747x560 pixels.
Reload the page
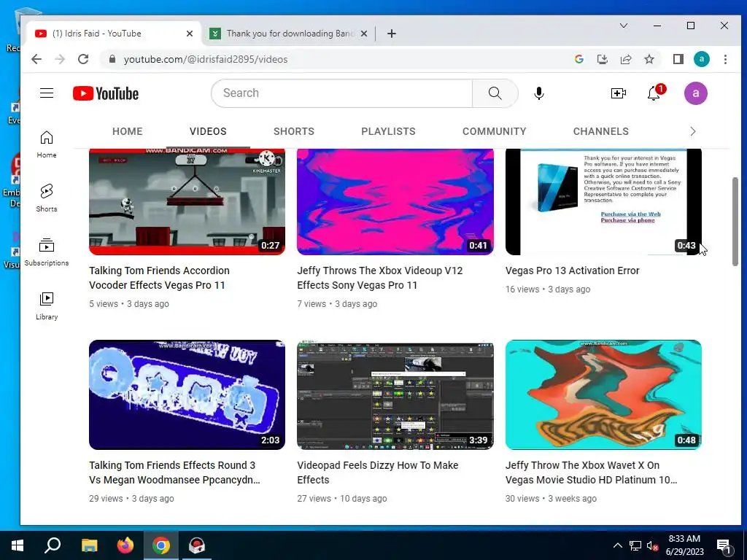click(x=83, y=59)
